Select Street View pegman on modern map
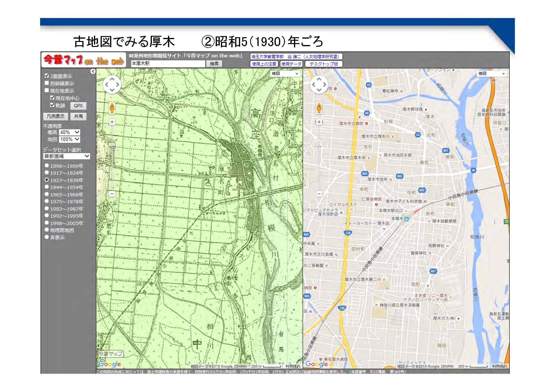Viewport: 555px width, 392px height. point(319,108)
